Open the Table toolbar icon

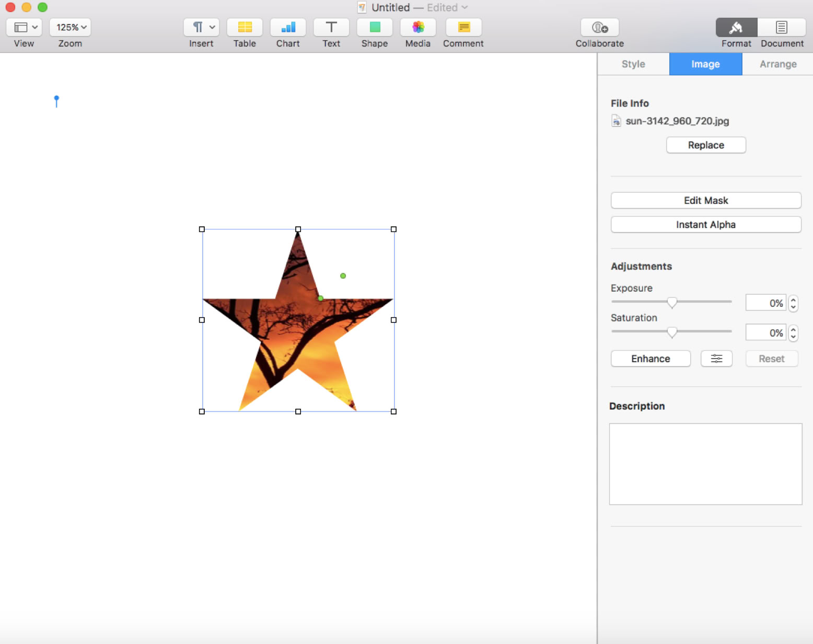pos(245,28)
